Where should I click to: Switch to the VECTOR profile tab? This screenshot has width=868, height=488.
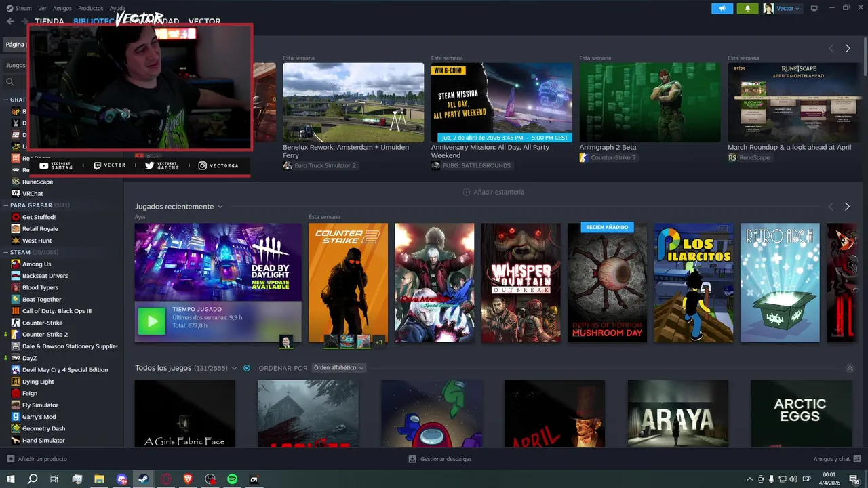tap(204, 22)
